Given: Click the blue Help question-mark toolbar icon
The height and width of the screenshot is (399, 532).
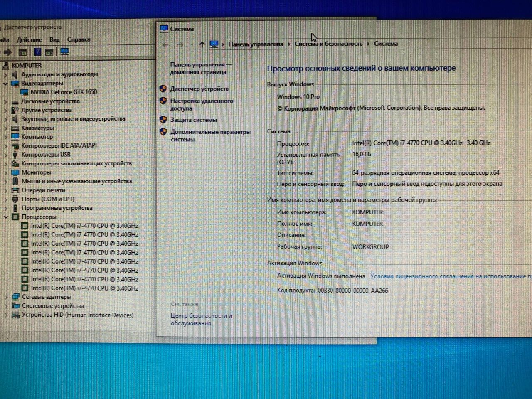Looking at the screenshot, I should pos(37,52).
